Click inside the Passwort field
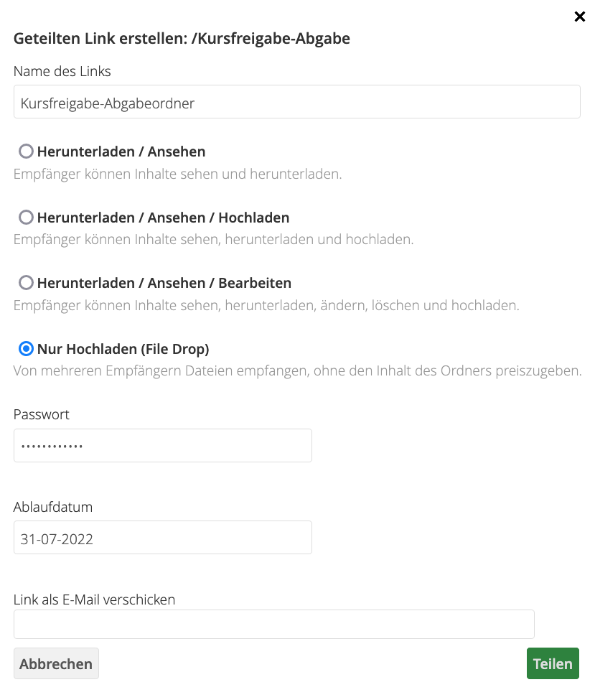This screenshot has height=700, width=595. click(162, 445)
